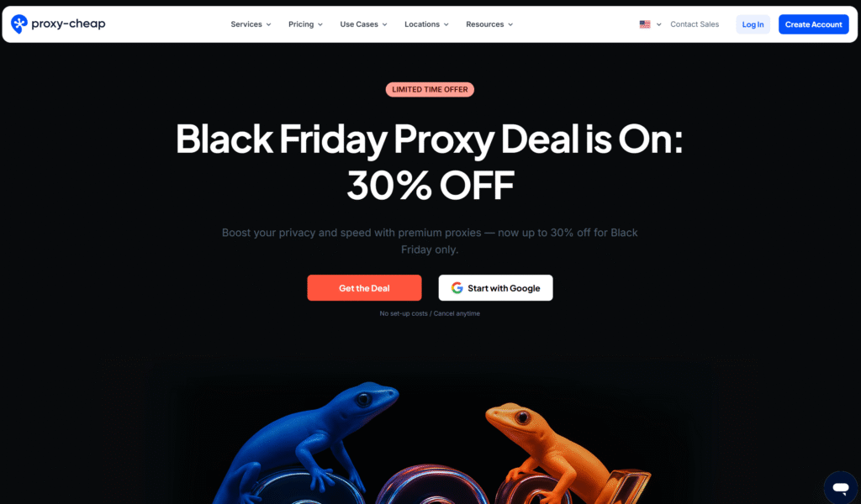The image size is (861, 504).
Task: Click the proxy-cheap brand name text
Action: 68,24
